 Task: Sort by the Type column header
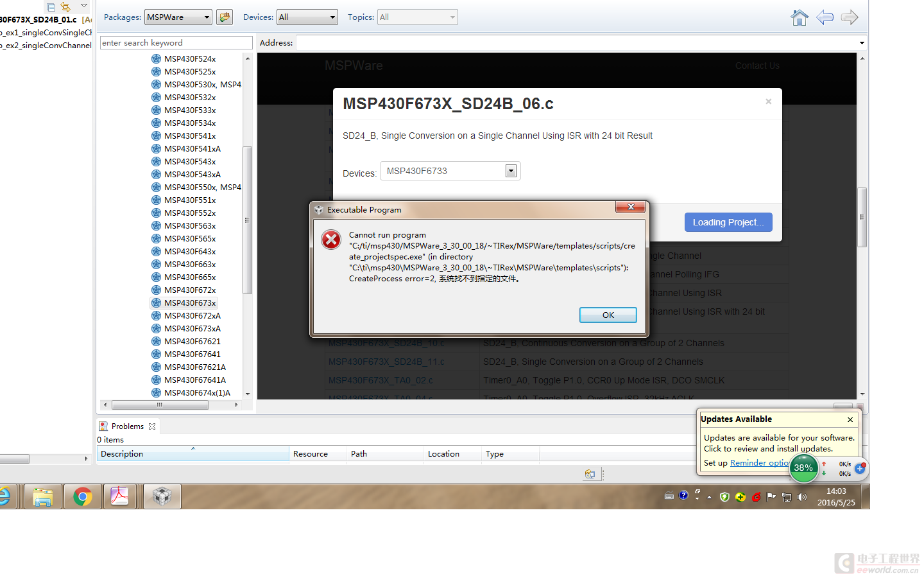coord(510,453)
